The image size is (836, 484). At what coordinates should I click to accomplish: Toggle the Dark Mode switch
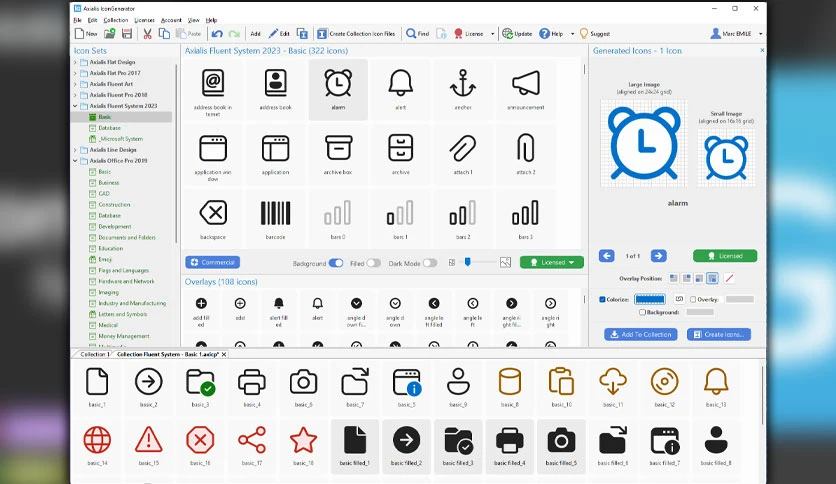430,263
